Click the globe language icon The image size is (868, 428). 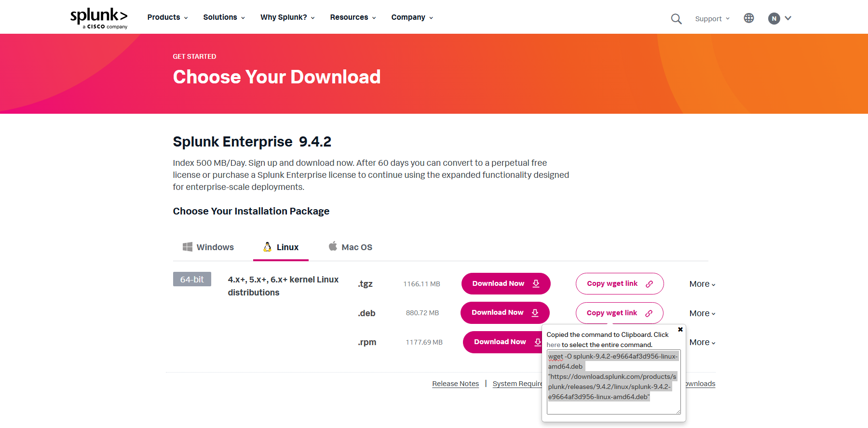click(749, 18)
